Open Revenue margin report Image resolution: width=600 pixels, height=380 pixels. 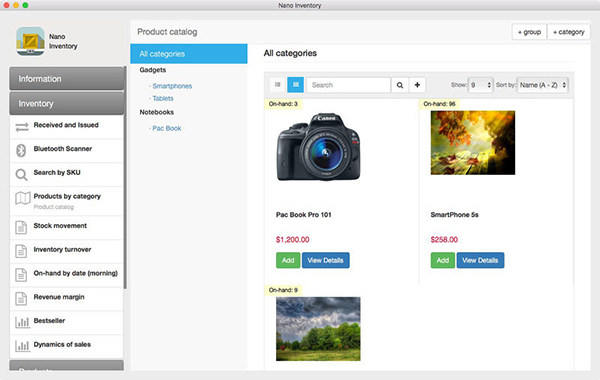67,299
